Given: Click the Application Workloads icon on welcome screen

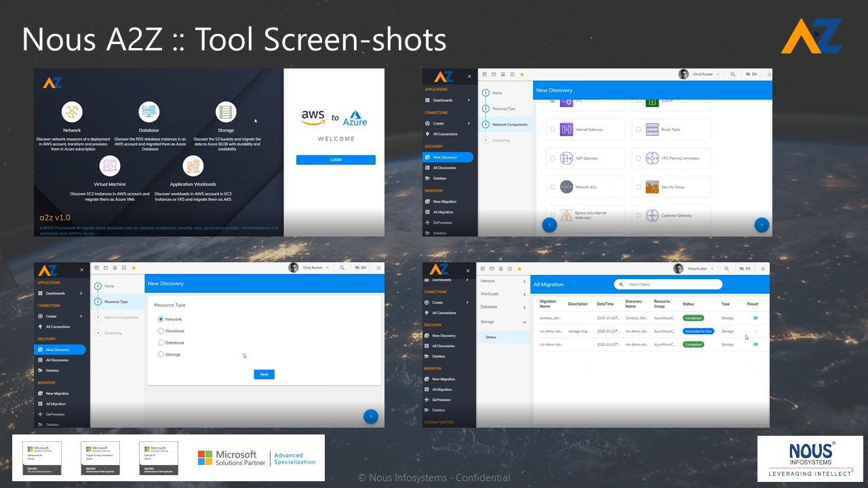Looking at the screenshot, I should pos(193,165).
